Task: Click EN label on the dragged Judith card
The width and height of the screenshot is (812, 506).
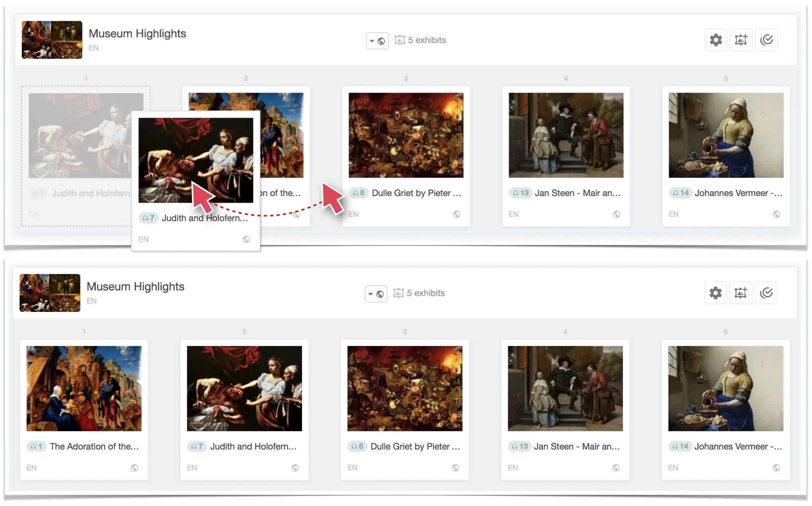Action: [143, 239]
